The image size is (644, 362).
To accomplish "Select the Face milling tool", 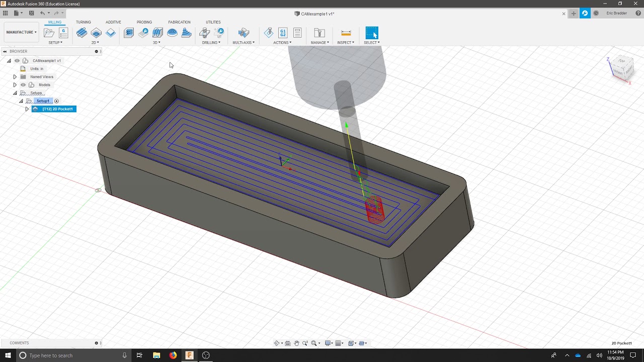I will point(111,33).
